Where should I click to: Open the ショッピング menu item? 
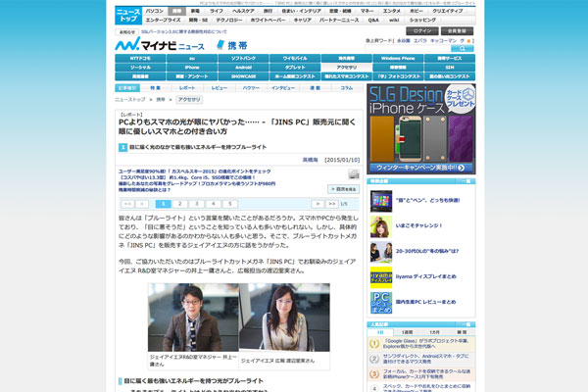(422, 21)
